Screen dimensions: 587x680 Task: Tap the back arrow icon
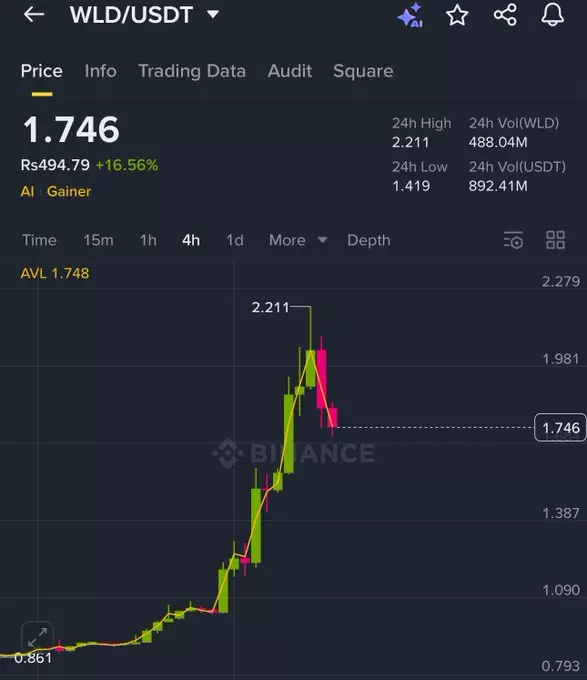point(34,15)
